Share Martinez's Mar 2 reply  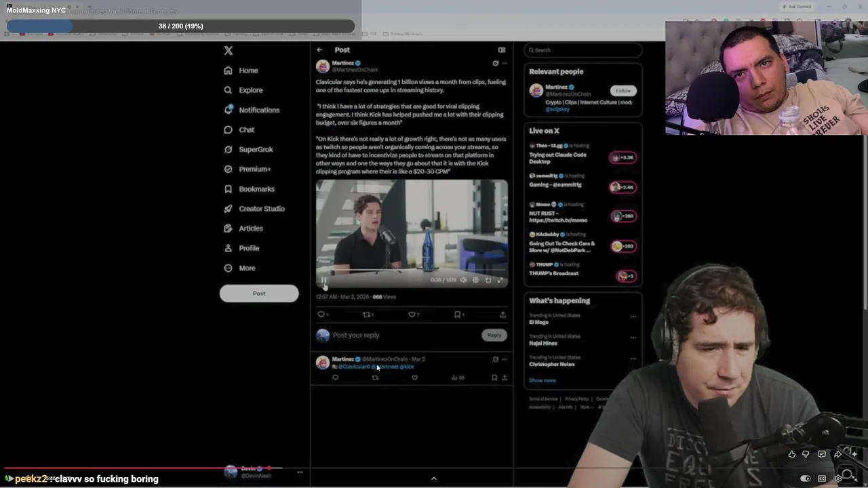[x=504, y=378]
